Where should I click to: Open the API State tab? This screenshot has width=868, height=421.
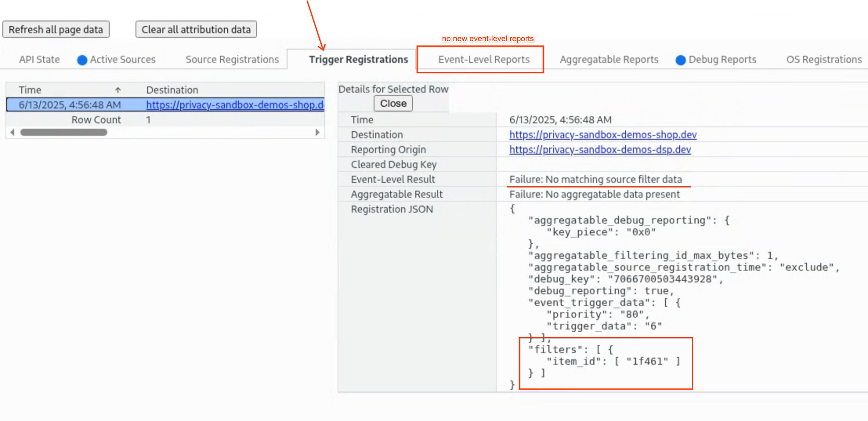tap(39, 60)
